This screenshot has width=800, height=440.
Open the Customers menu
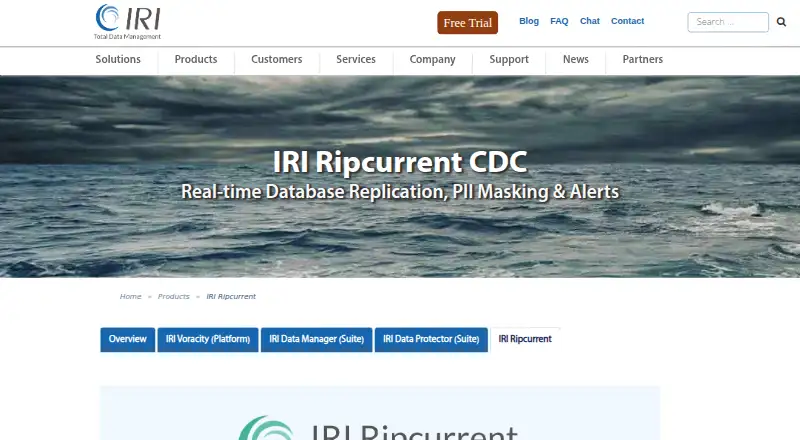point(277,59)
